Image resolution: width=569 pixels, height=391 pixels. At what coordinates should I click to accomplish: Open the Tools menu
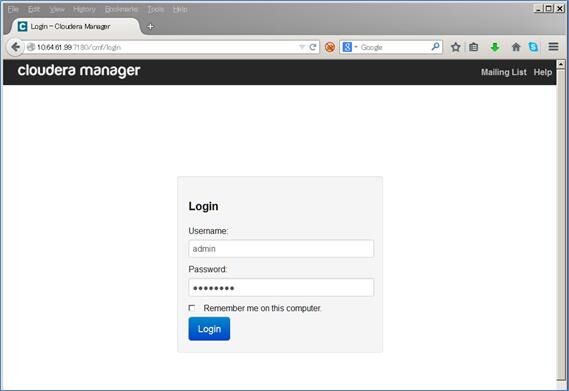(x=156, y=9)
